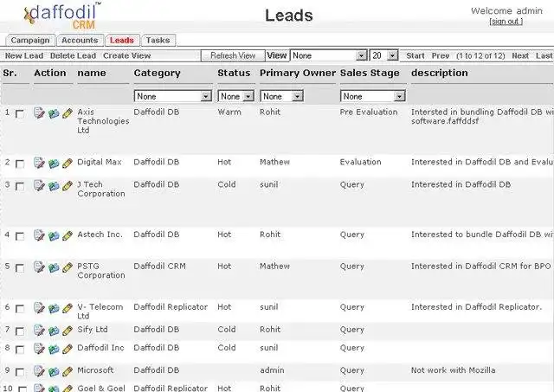Viewport: 554px width, 392px height.
Task: Select checkbox for PSTG Corporation
Action: [20, 268]
